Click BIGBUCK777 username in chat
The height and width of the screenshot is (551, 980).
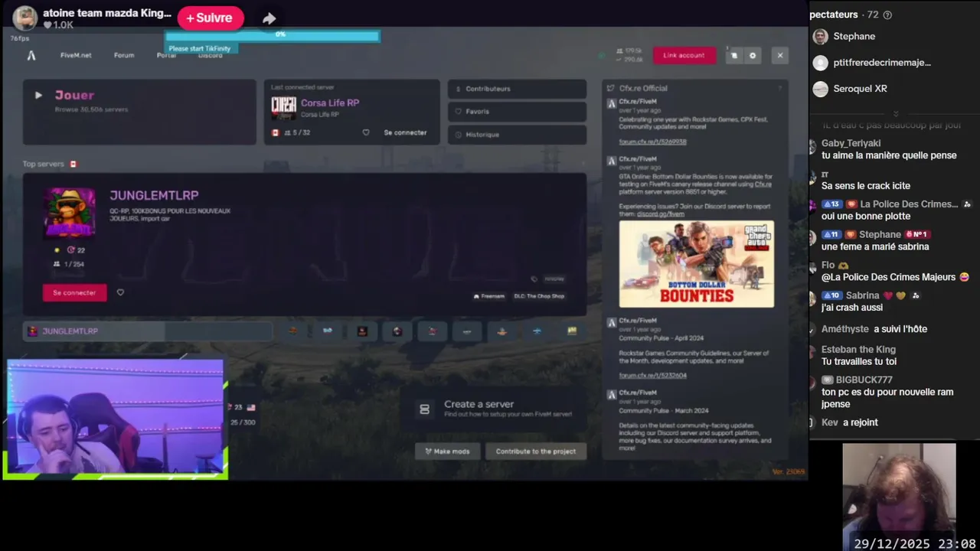pos(864,380)
